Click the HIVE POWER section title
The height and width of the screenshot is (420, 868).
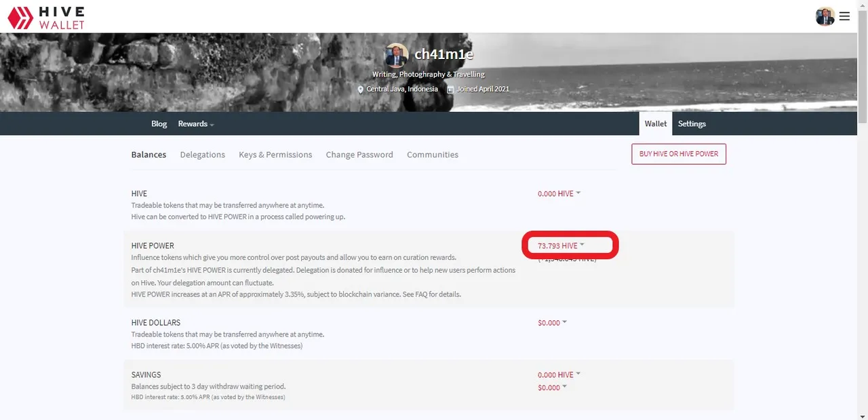[153, 246]
